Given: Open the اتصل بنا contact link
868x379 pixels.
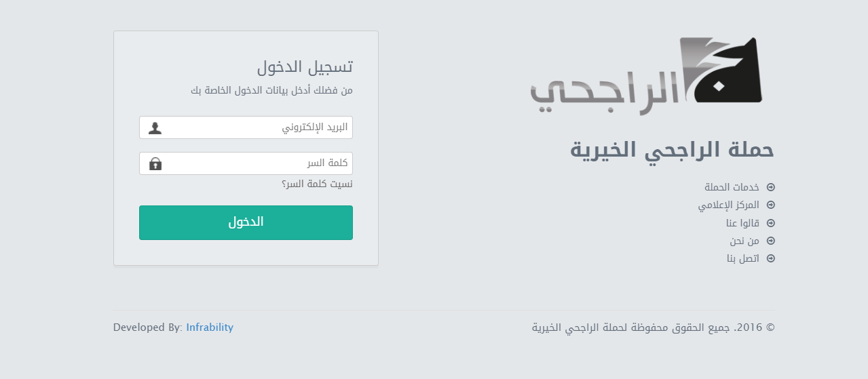Looking at the screenshot, I should (x=743, y=258).
